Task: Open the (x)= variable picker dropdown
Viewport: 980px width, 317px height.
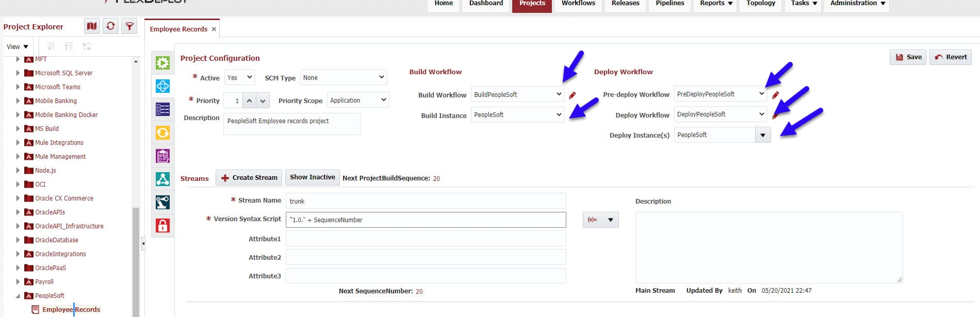Action: (600, 220)
